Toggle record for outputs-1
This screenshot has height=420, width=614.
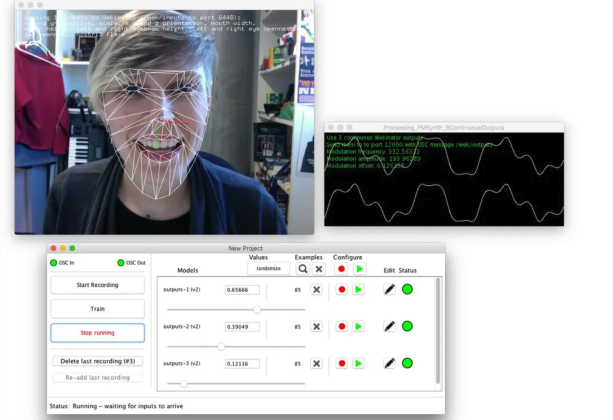341,290
